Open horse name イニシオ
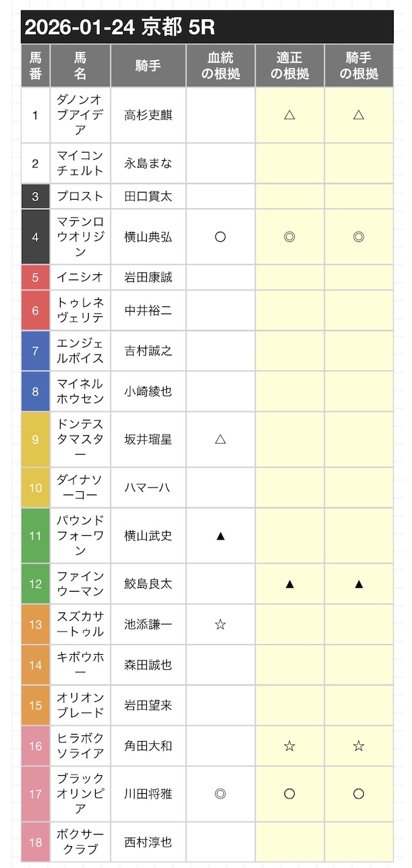Viewport: 412px width, 868px height. click(80, 278)
